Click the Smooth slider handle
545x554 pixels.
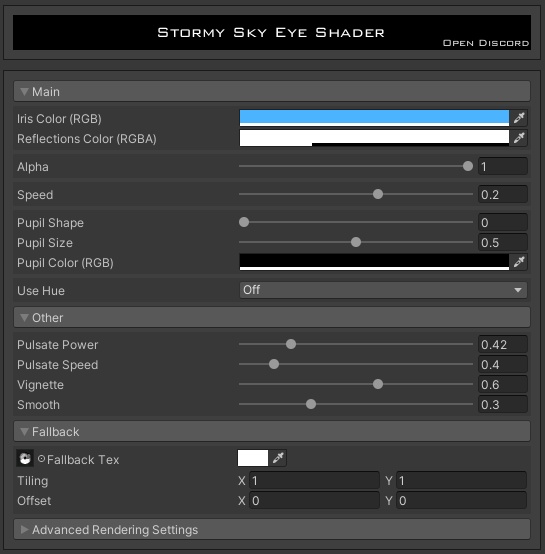pos(311,404)
